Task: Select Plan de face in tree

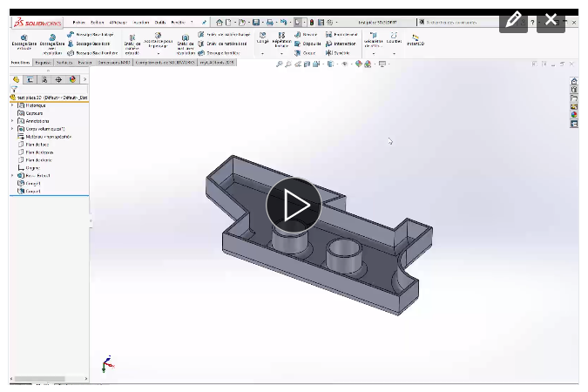Action: click(33, 145)
